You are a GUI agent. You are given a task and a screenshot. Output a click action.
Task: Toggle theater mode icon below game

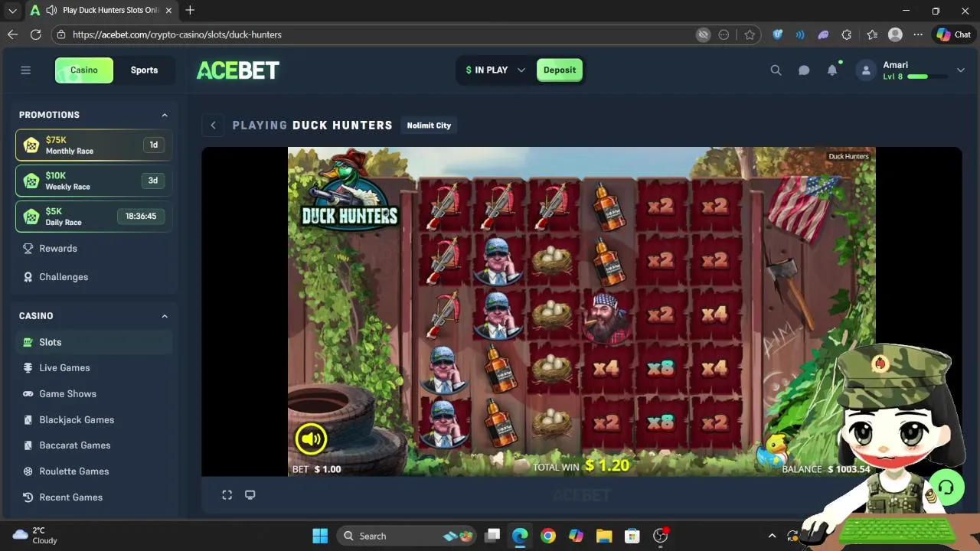coord(250,495)
